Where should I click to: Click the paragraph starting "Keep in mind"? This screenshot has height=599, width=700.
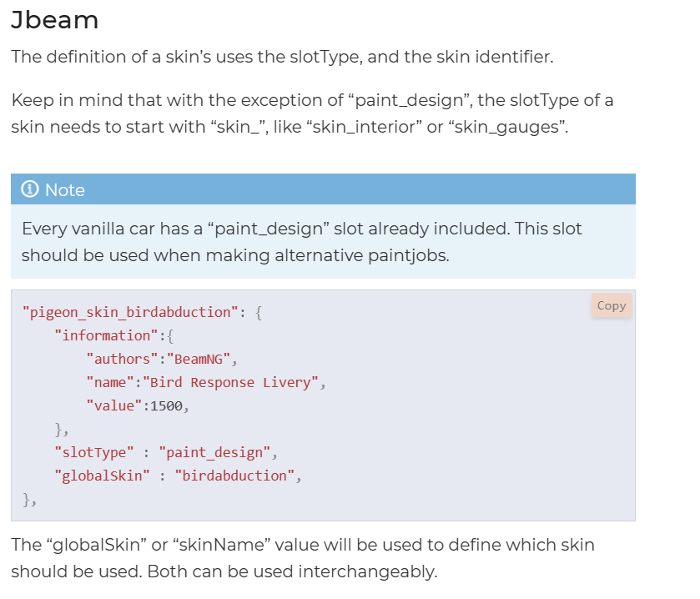coord(311,113)
